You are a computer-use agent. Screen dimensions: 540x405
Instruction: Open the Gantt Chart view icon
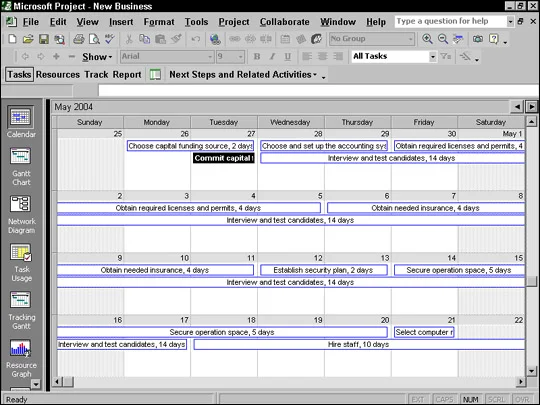pos(21,157)
